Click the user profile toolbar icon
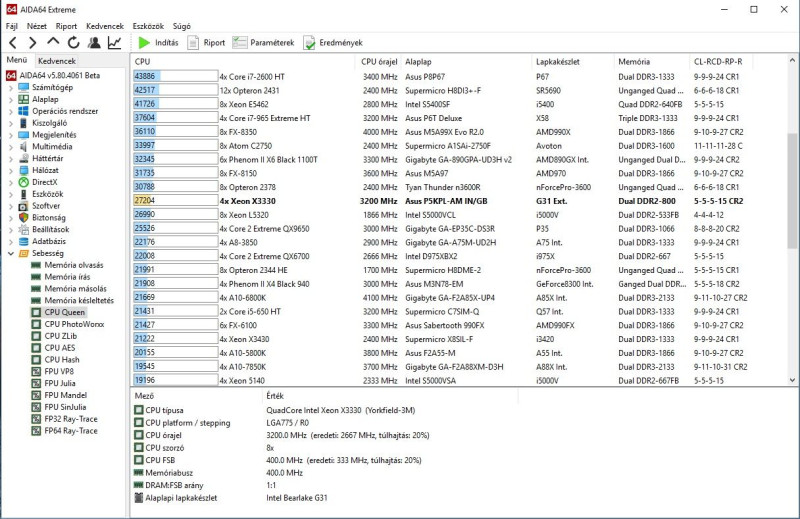 (94, 43)
